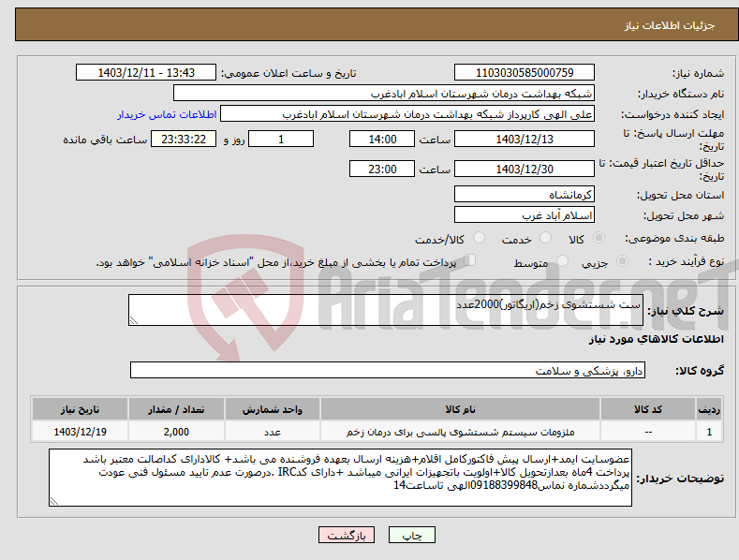Click the delivery city field اسلام آباد غرب

click(525, 215)
